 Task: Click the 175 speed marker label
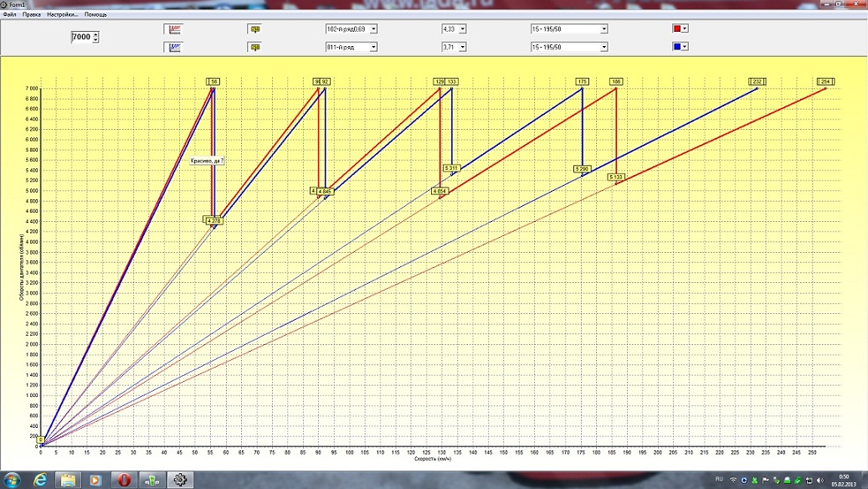click(582, 81)
